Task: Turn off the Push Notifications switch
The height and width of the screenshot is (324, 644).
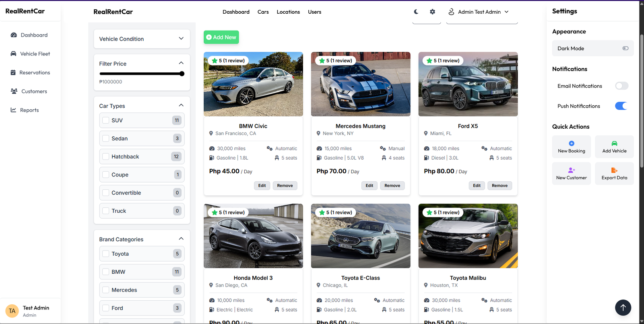Action: click(621, 106)
